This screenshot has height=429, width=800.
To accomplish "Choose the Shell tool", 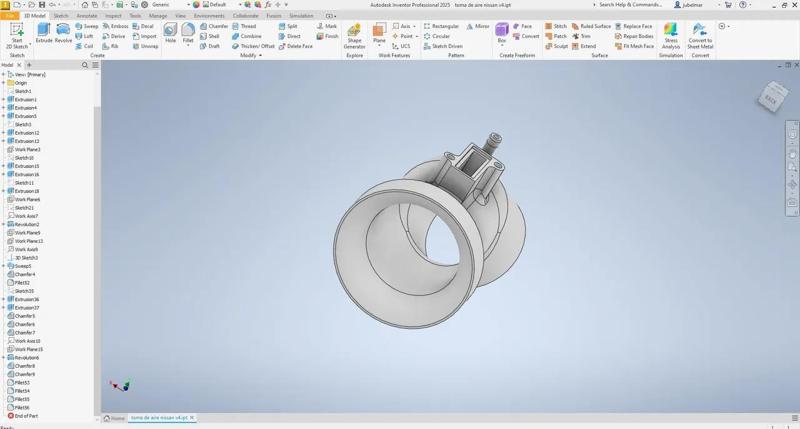I will [210, 36].
